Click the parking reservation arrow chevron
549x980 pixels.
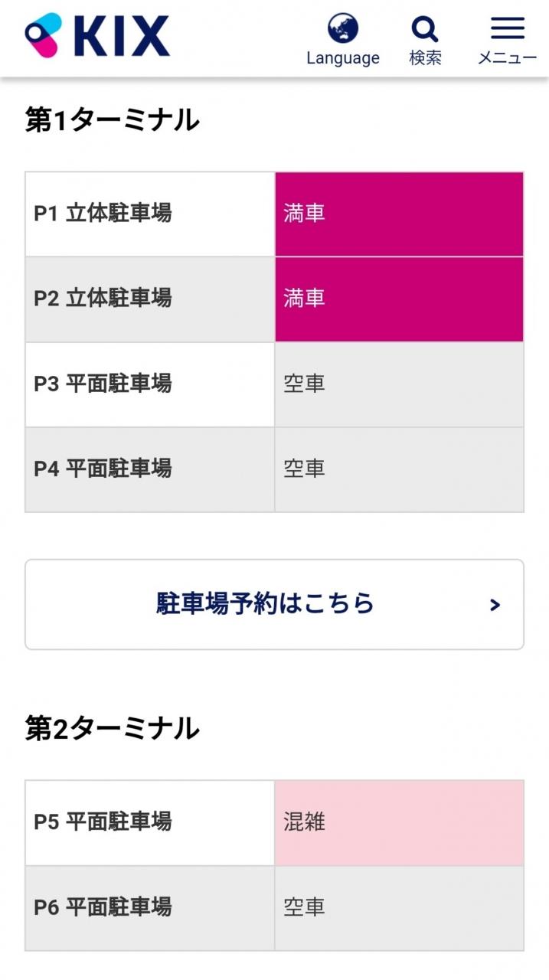495,605
